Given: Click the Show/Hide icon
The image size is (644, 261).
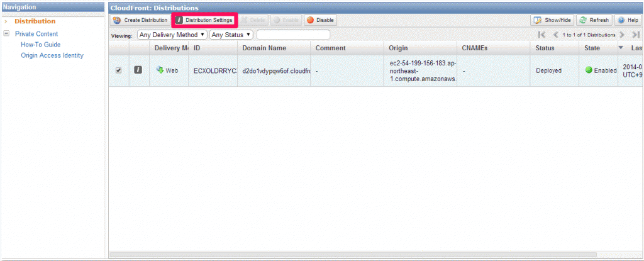Looking at the screenshot, I should [537, 20].
